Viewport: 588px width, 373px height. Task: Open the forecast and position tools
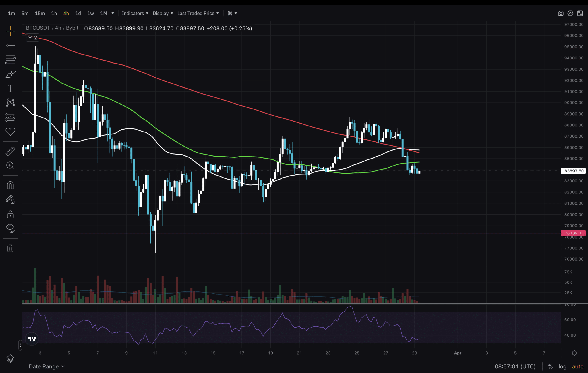click(10, 117)
